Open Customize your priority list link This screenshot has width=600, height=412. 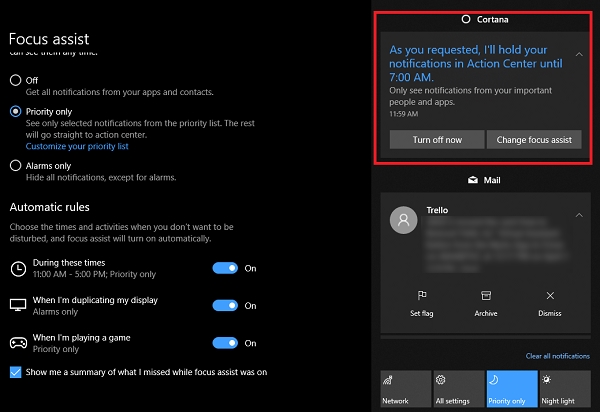tap(77, 146)
